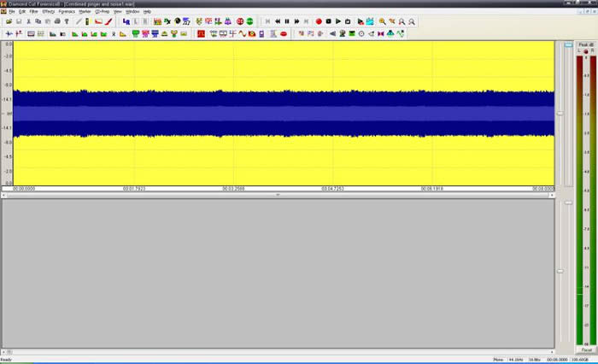Screen dimensions: 598x364
Task: Open the Window menu
Action: pyautogui.click(x=132, y=12)
